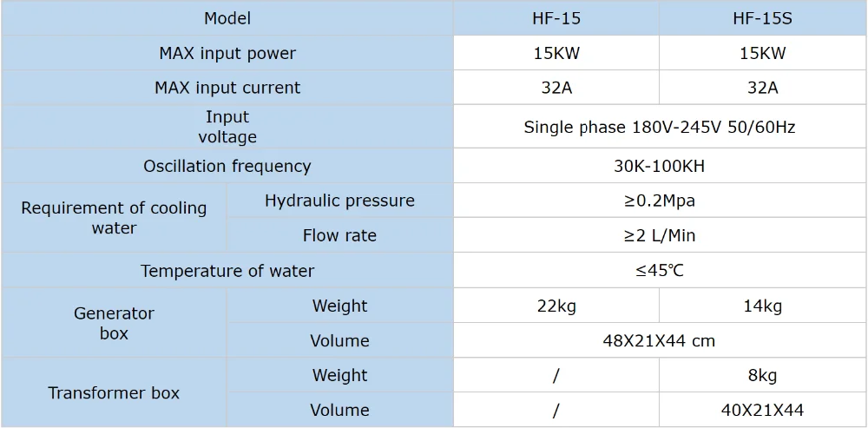Viewport: 868px width, 428px height.
Task: Select the ≥2 L/Min value
Action: pyautogui.click(x=660, y=235)
